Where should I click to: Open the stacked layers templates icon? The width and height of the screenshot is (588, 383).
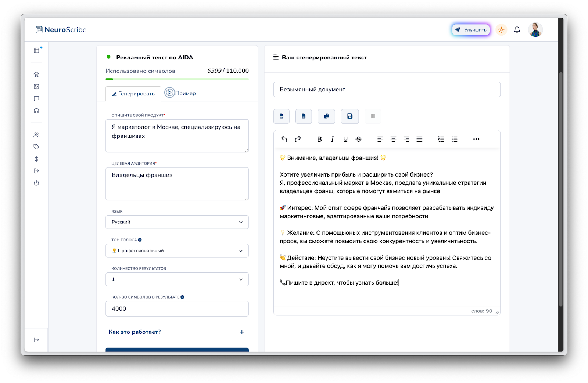pos(36,75)
